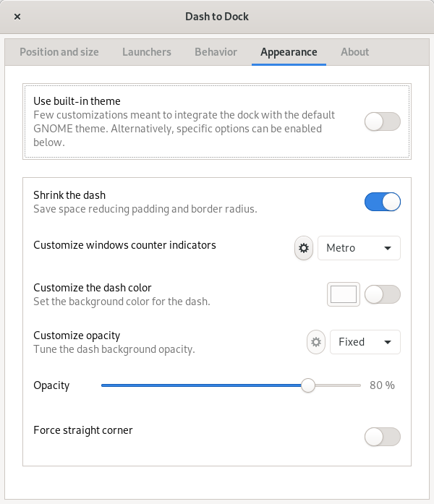
Task: Disable the Shrink the dash switch
Action: click(382, 202)
